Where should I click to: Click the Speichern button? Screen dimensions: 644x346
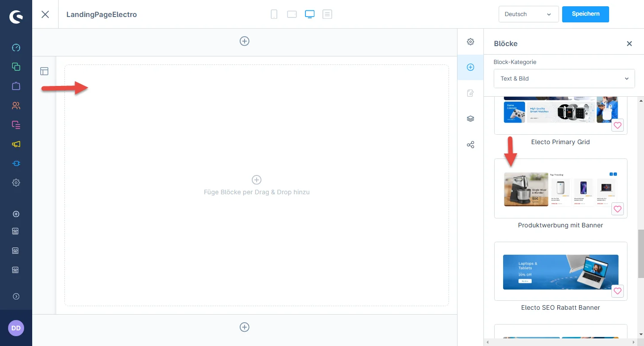(x=585, y=14)
